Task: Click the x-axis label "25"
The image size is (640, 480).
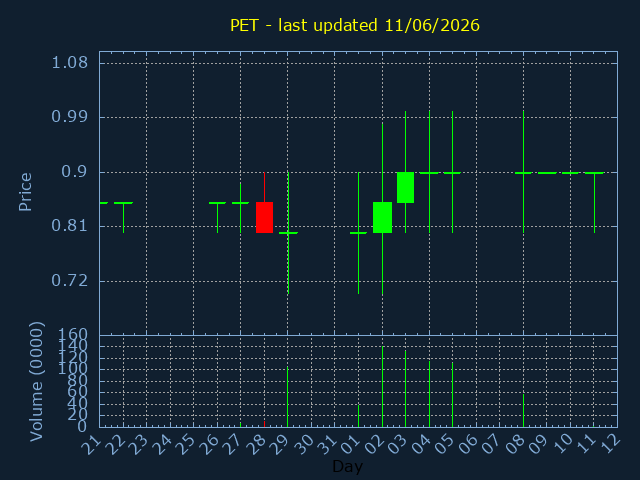Action: pyautogui.click(x=185, y=445)
